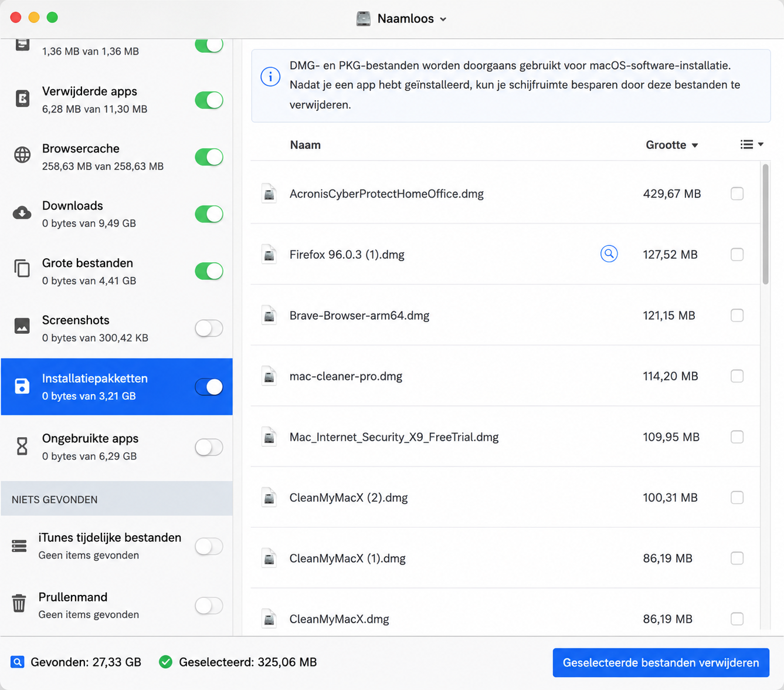Click the Gevonden: 27,33 GB status text

86,662
